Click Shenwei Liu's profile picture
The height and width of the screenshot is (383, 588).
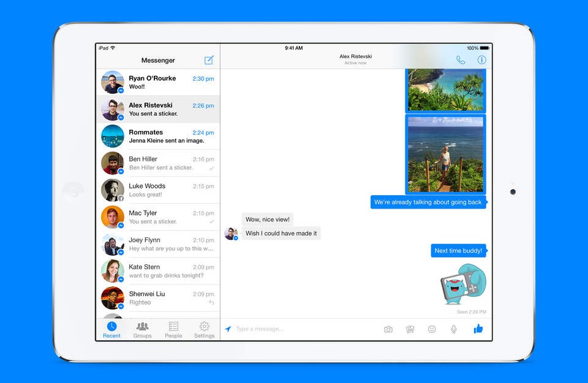[x=113, y=298]
